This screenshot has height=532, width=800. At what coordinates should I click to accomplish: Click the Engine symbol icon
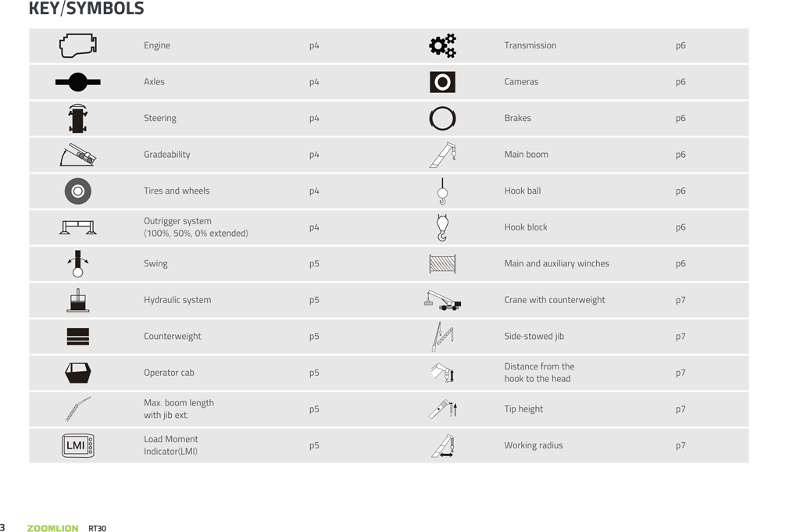click(x=78, y=45)
